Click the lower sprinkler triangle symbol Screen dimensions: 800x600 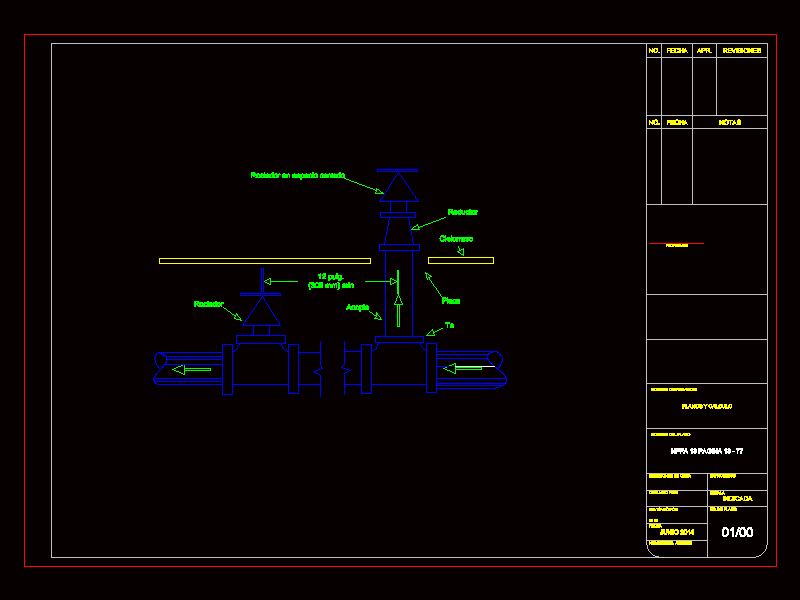[x=262, y=311]
